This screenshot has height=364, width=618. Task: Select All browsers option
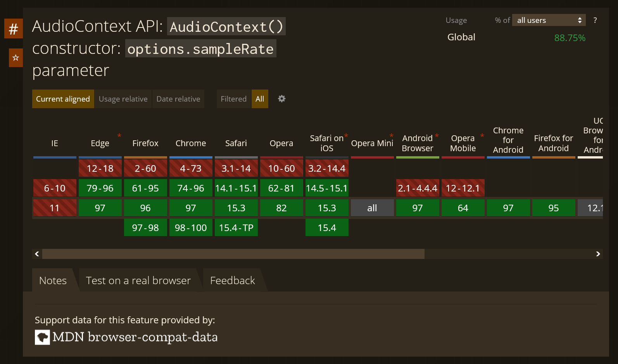[x=260, y=99]
